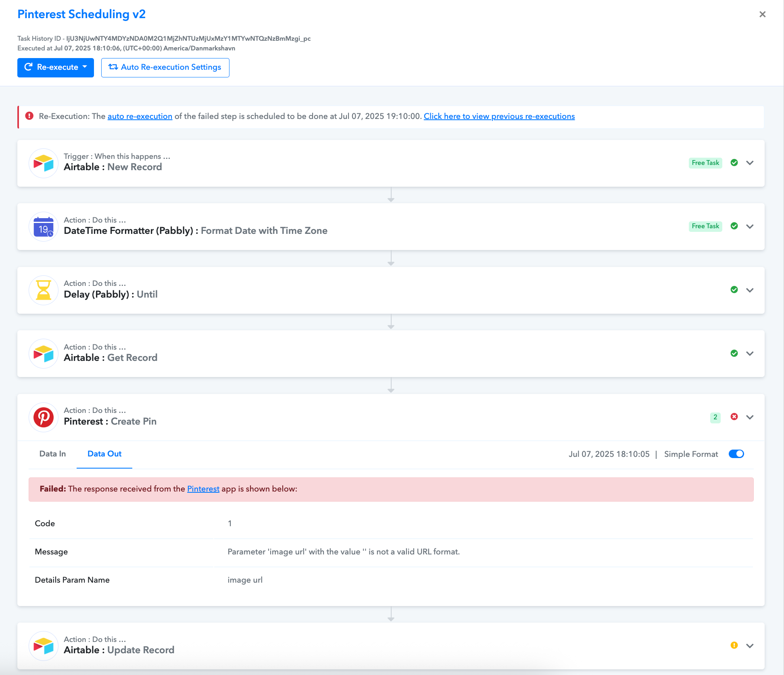Click the Airtable : Get Record title
This screenshot has width=784, height=675.
(x=111, y=358)
